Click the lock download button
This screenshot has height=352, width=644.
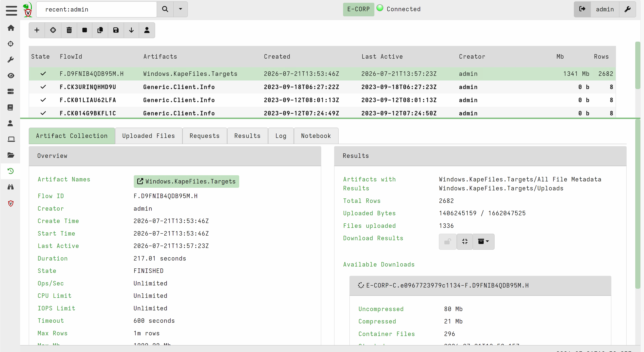coord(447,241)
